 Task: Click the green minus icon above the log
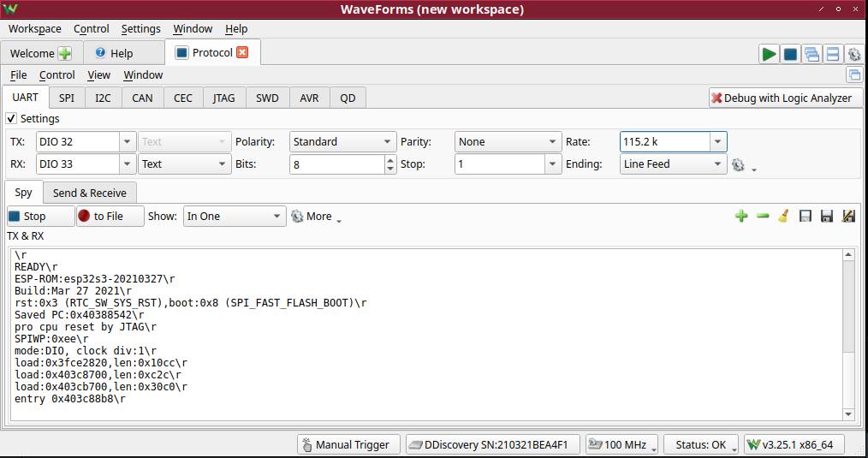pos(763,216)
